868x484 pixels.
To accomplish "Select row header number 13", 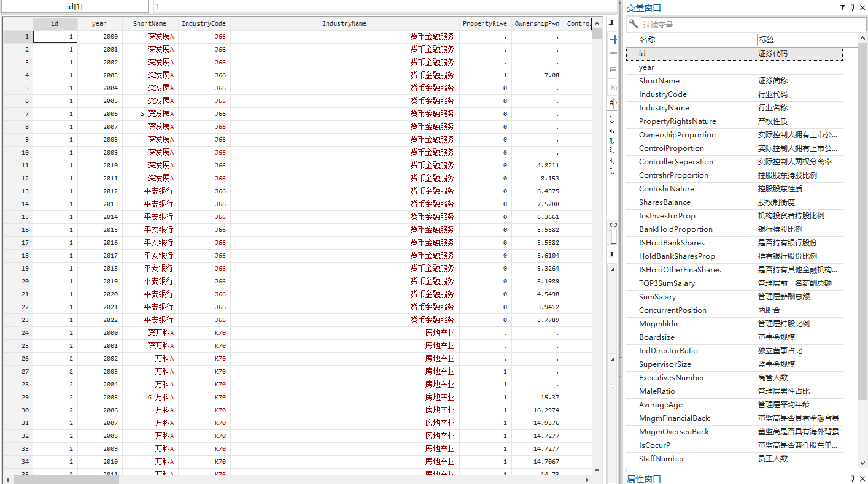I will pyautogui.click(x=18, y=191).
